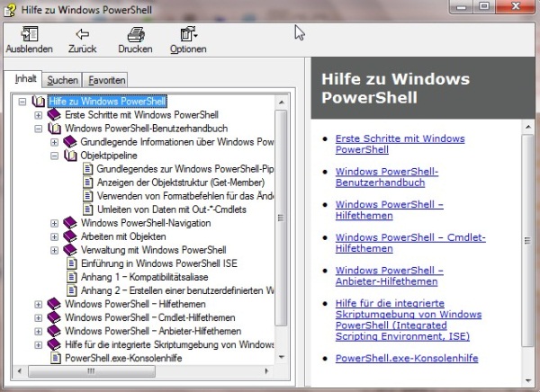Click book icon of Verwaltung mit Windows PowerShell
The image size is (540, 392).
70,250
